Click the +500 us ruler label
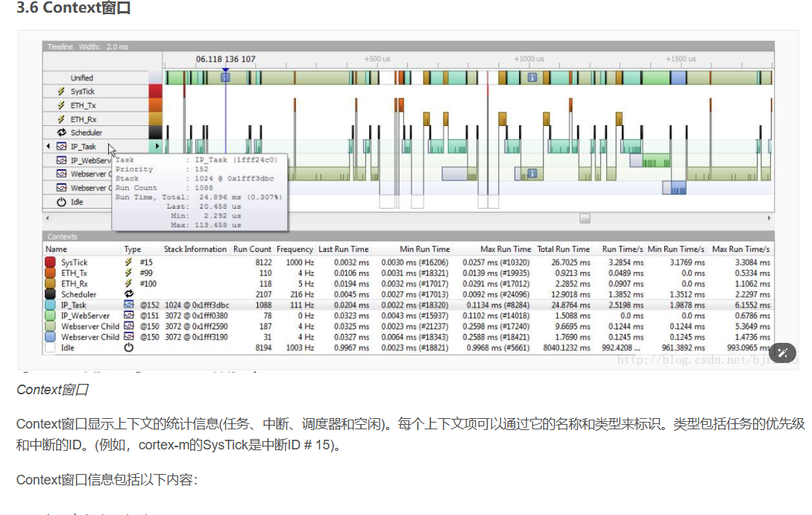This screenshot has height=515, width=812. [x=377, y=59]
